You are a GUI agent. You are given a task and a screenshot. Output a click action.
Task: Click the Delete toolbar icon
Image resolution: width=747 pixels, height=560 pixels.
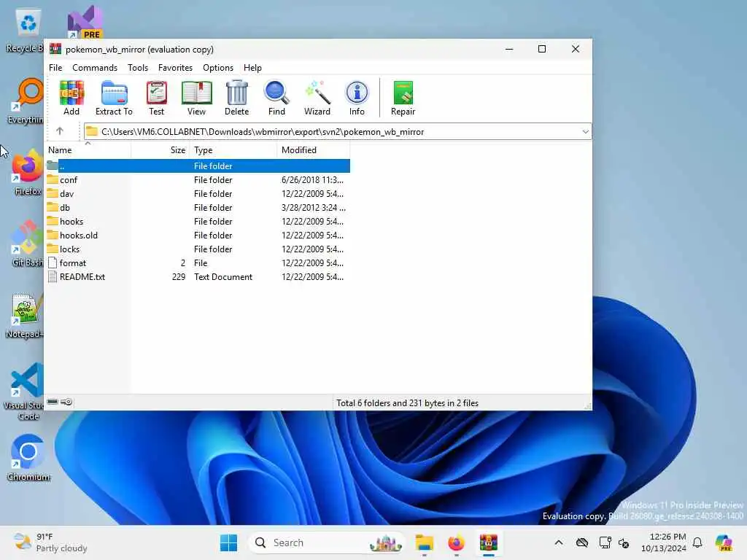coord(237,98)
